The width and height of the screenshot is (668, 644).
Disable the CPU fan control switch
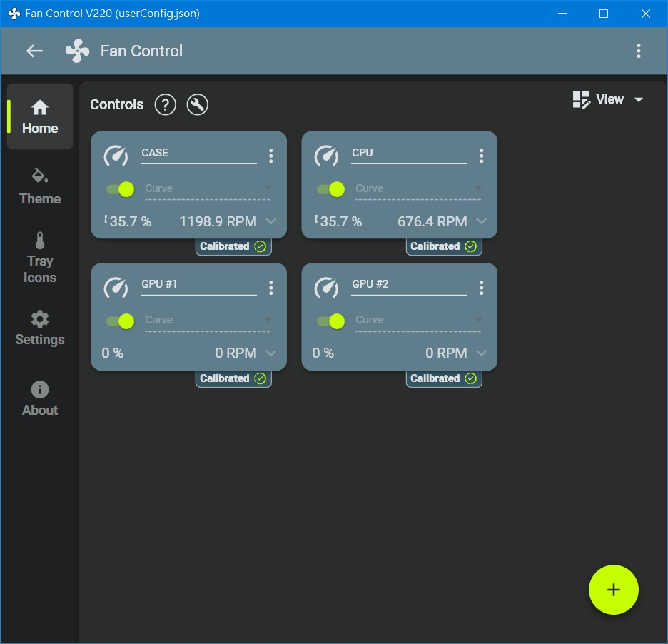click(x=330, y=188)
